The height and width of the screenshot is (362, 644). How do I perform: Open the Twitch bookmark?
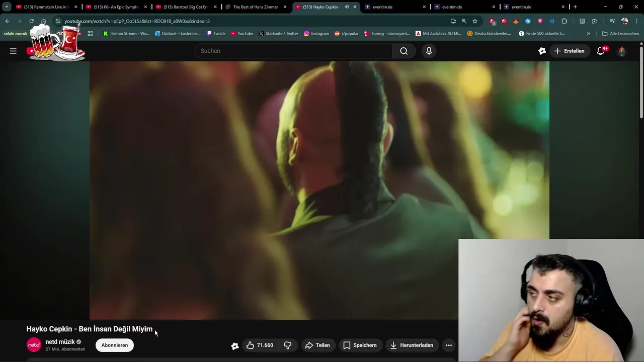(216, 34)
